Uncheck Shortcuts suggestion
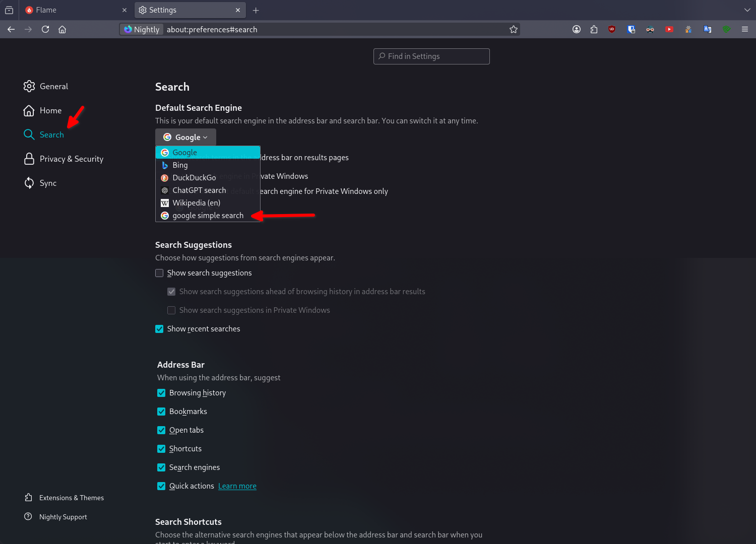 coord(161,449)
